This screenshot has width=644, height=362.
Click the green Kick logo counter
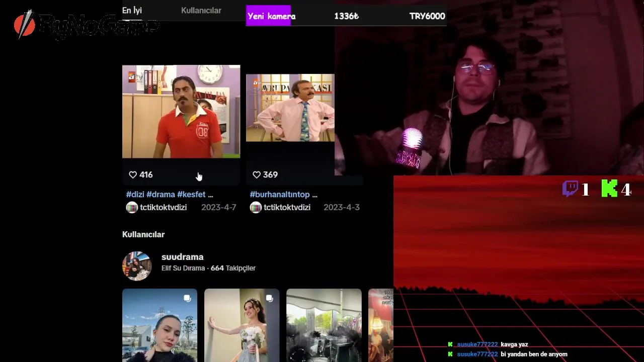[x=616, y=189]
